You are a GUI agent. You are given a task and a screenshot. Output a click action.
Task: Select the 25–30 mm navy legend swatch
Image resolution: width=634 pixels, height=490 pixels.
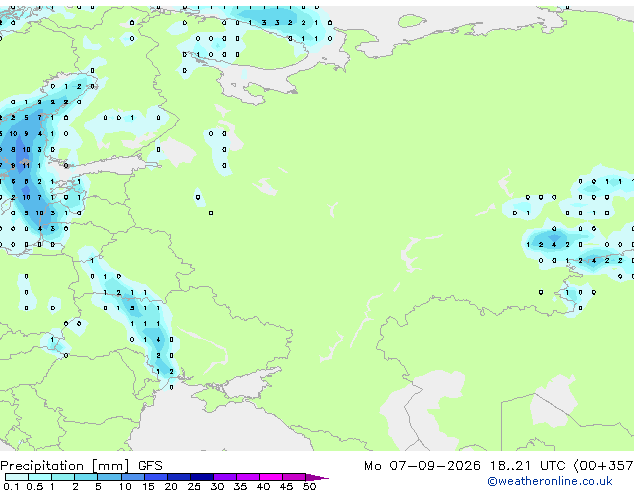pos(201,477)
